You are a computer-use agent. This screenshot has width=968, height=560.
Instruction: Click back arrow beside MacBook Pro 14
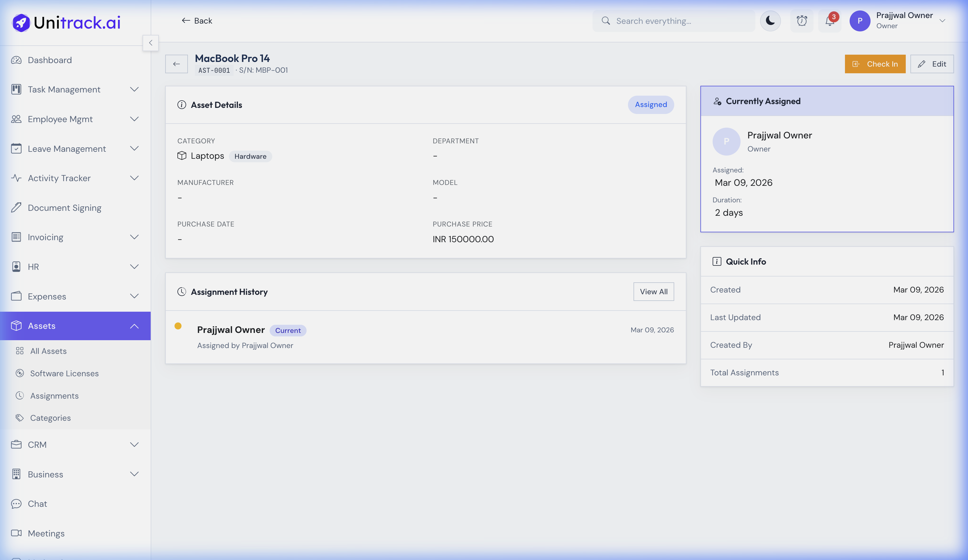pyautogui.click(x=176, y=64)
